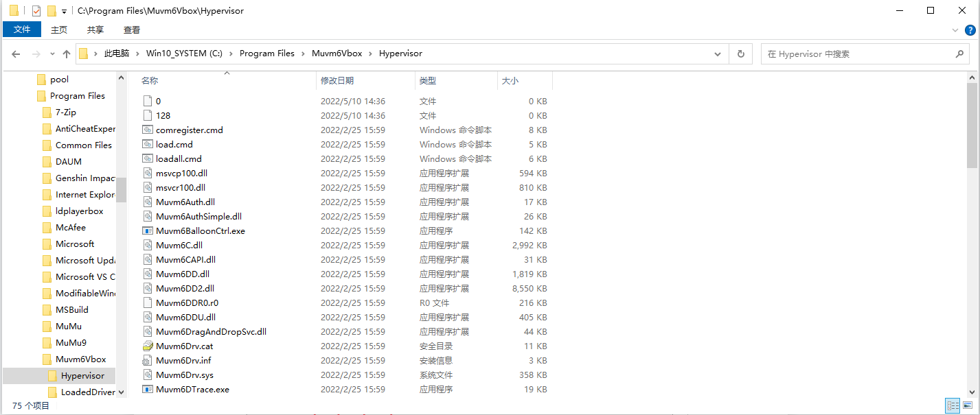Open the 文件 ribbon tab
This screenshot has height=415, width=980.
click(23, 29)
